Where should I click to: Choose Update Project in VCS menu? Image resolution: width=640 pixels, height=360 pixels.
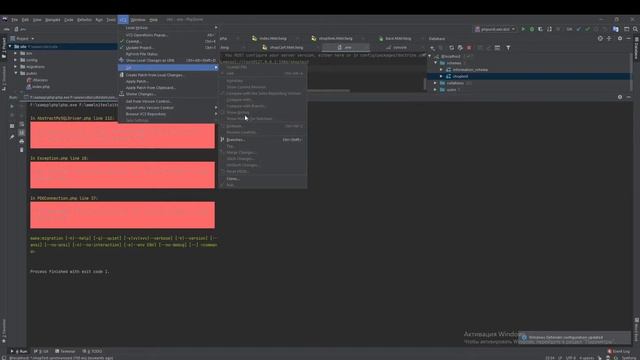pyautogui.click(x=168, y=48)
